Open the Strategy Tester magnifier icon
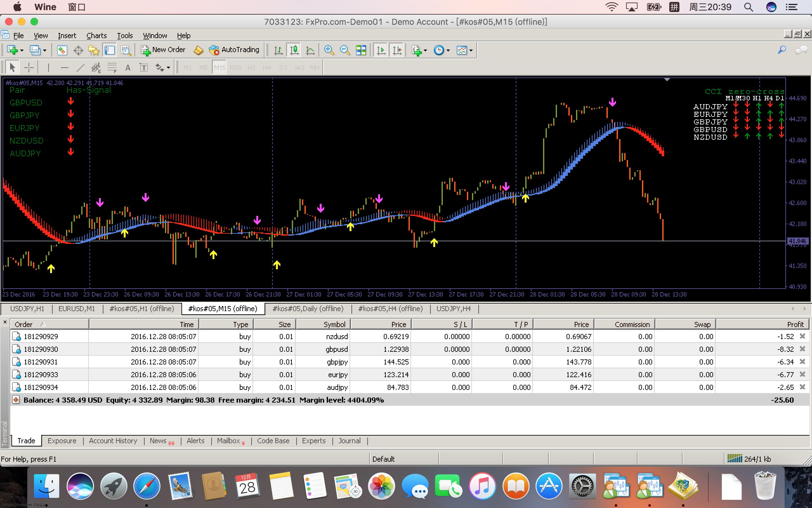 click(x=126, y=50)
